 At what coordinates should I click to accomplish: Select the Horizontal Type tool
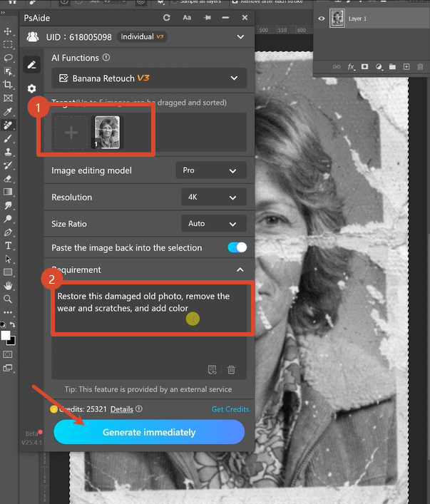(8, 246)
